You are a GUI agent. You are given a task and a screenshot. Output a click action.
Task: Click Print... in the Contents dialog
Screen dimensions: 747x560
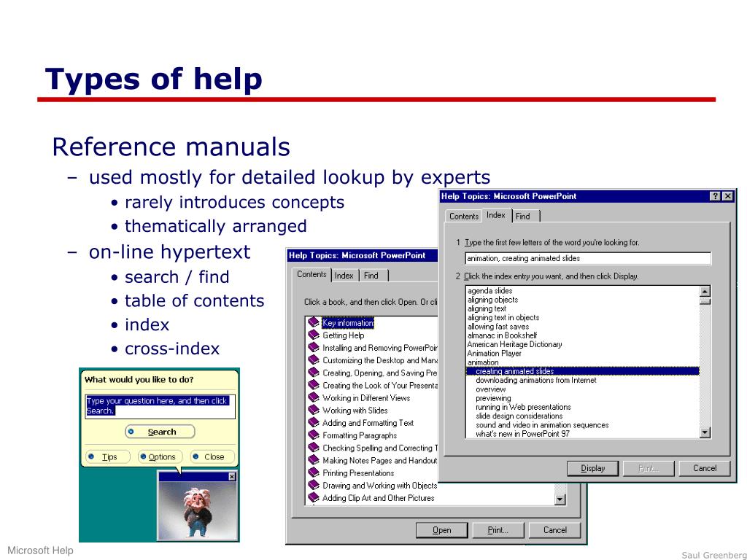498,530
